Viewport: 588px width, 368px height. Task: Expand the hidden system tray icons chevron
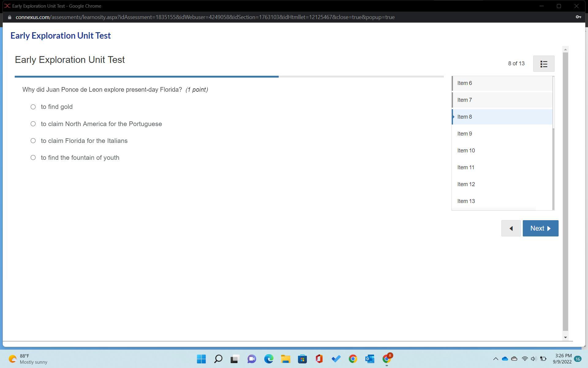(496, 359)
